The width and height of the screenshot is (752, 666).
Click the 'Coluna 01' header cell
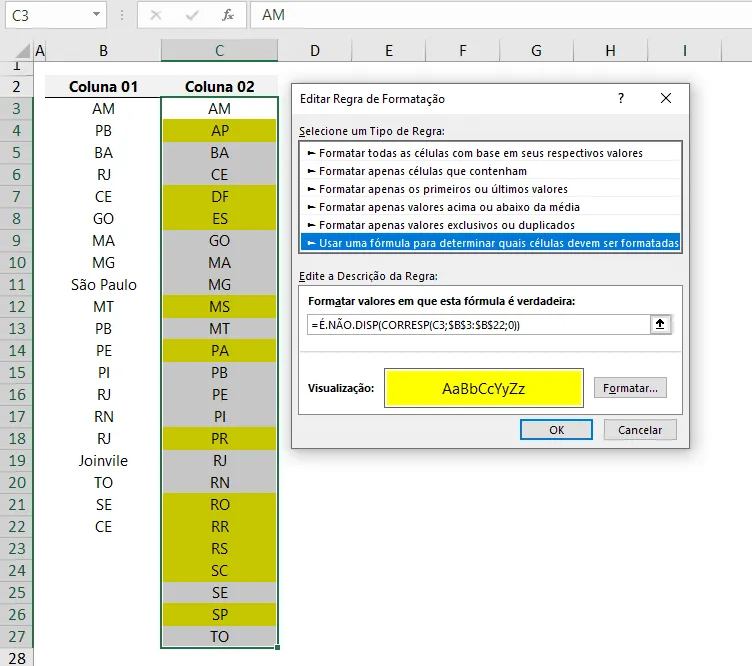[x=103, y=87]
